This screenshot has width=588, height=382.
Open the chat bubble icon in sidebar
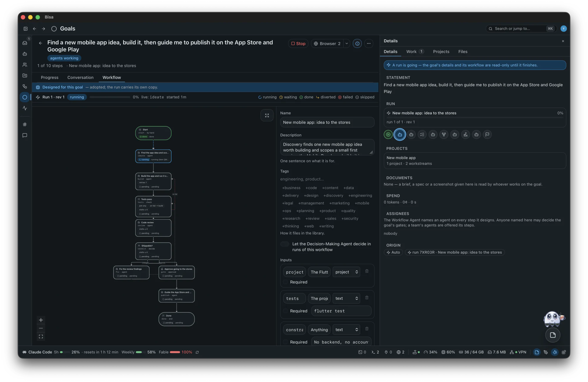click(25, 135)
